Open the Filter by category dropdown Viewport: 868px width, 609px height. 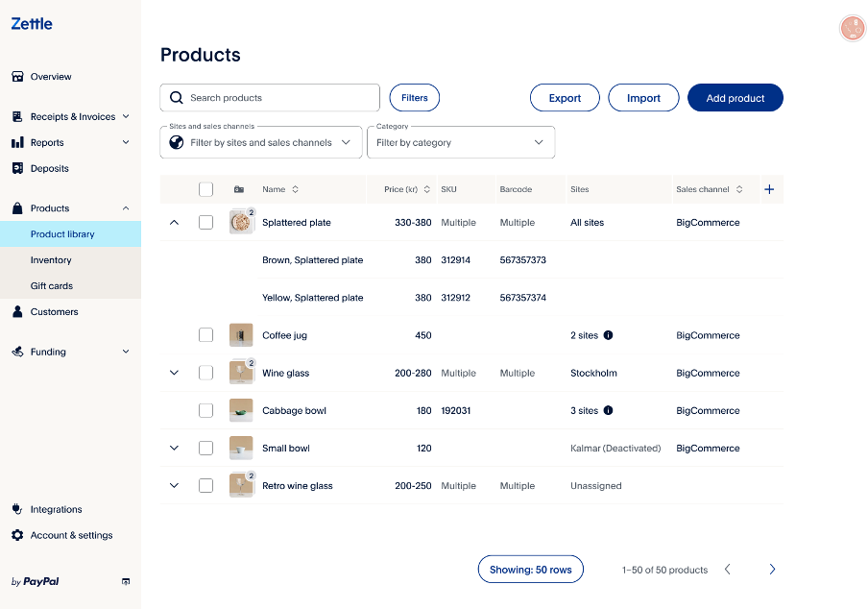(461, 141)
